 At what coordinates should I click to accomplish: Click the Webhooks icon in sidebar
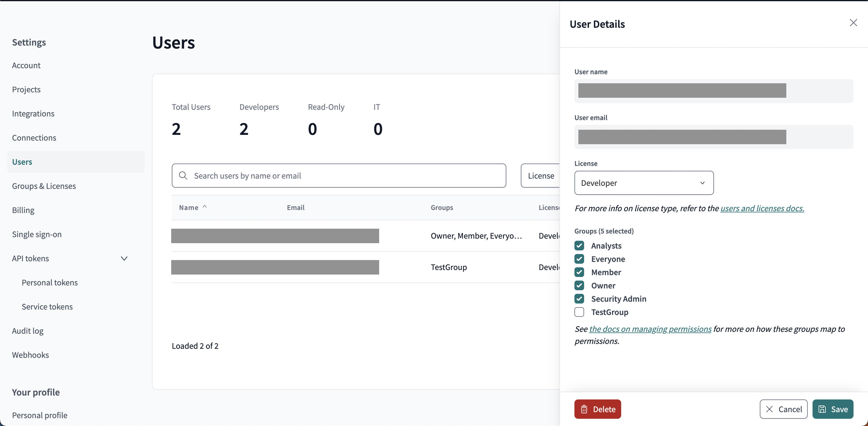(30, 355)
